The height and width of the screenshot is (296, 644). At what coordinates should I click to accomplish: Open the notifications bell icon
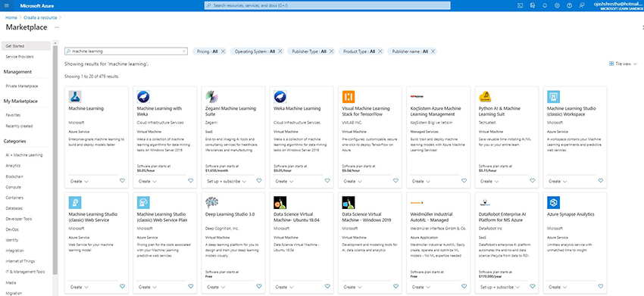545,5
